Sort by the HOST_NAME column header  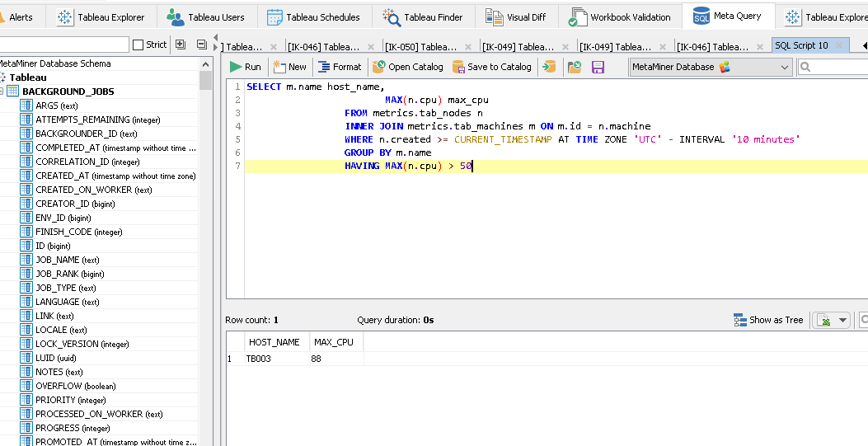[277, 342]
